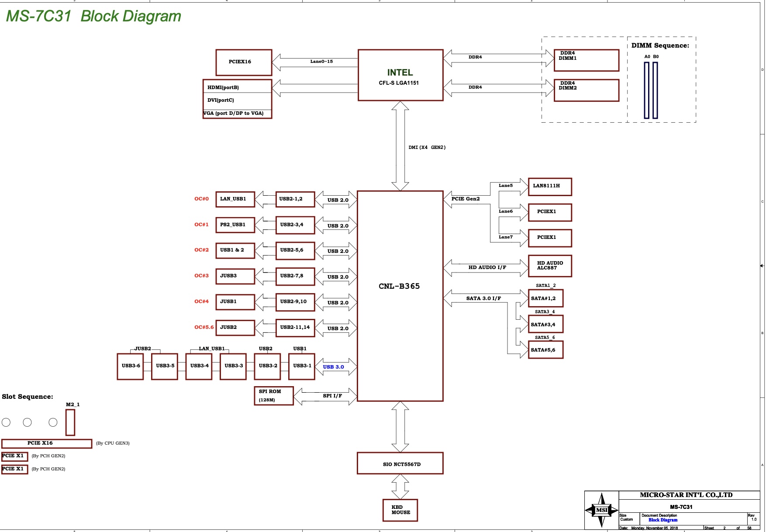766x532 pixels.
Task: Click the KBD MOUSE block
Action: tap(400, 510)
